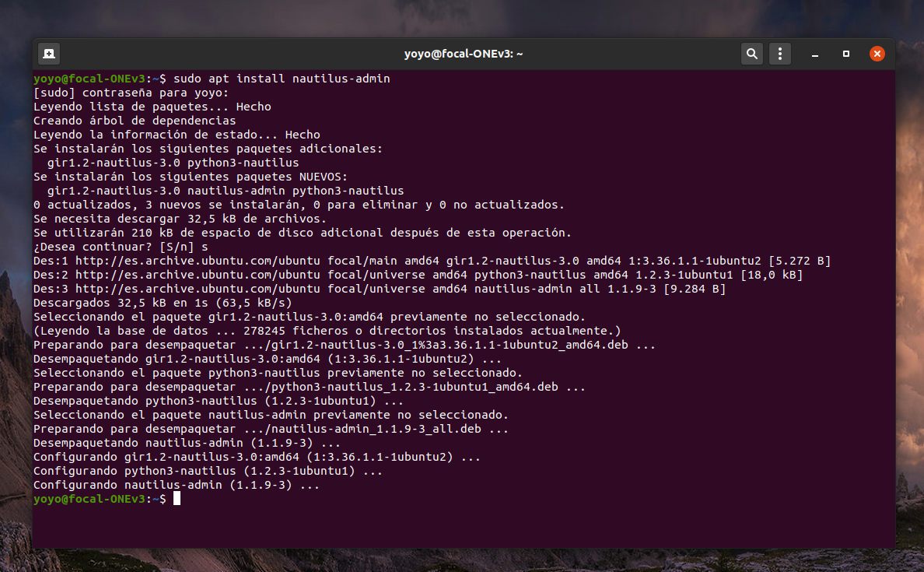Click the title bar text yoyo@focal-ONEv3
This screenshot has height=572, width=924.
point(463,54)
